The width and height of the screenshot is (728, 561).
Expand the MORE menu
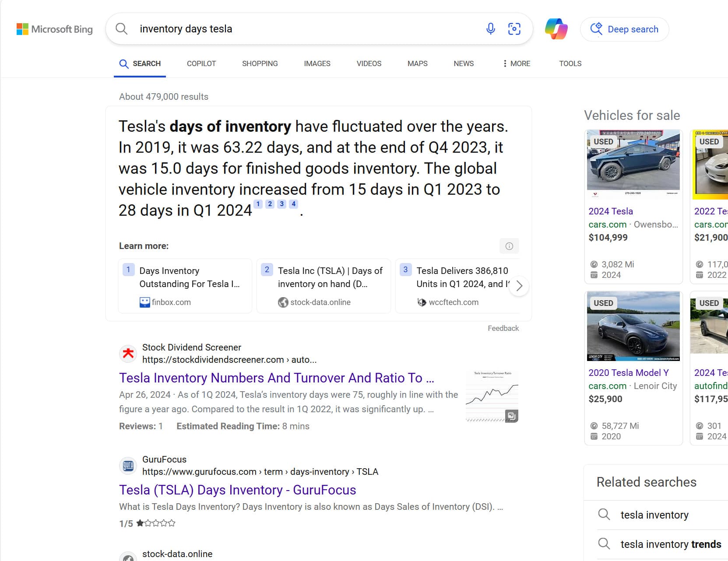(x=517, y=64)
